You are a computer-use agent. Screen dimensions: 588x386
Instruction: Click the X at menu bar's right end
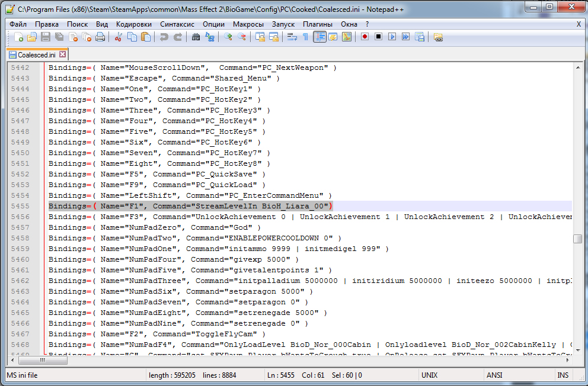(579, 24)
